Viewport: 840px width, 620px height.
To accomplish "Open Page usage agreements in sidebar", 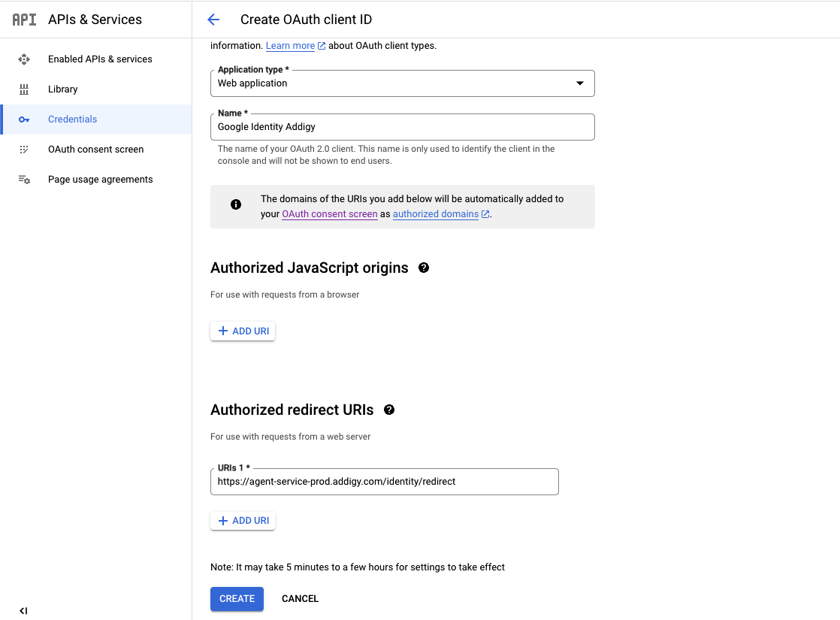I will pos(96,180).
